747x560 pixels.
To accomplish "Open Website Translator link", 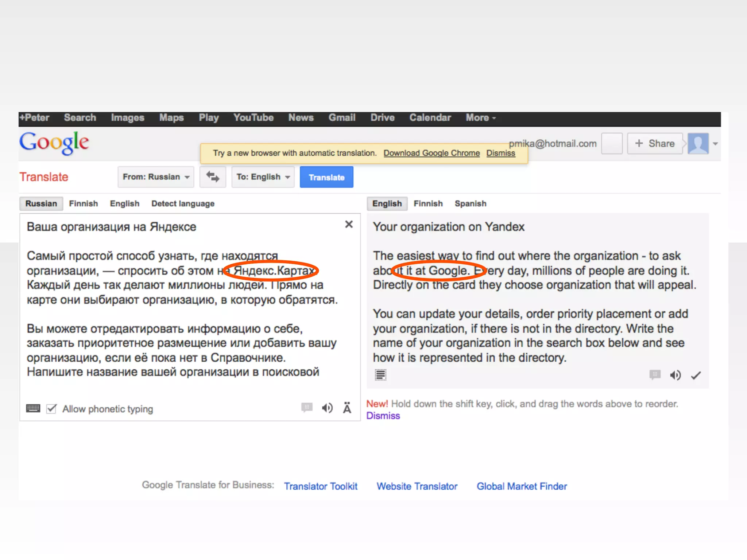I will [x=417, y=486].
